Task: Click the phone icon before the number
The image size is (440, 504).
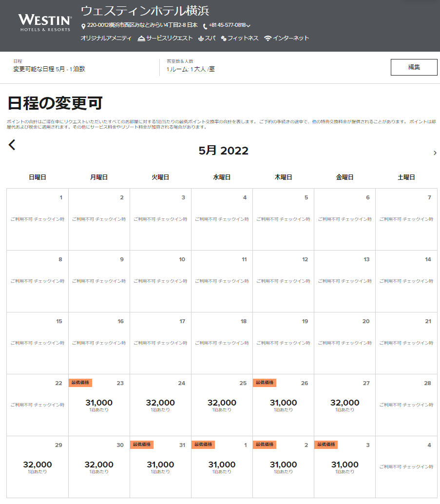Action: [205, 26]
